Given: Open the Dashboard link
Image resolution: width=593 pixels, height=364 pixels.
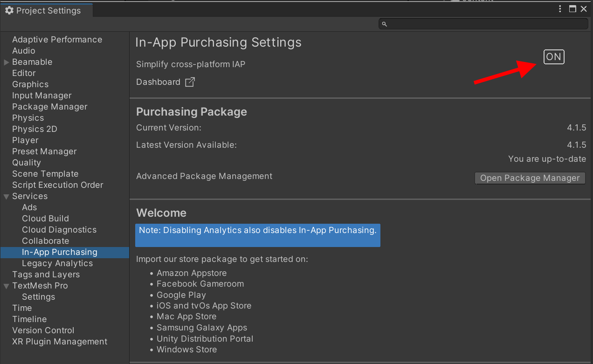Looking at the screenshot, I should pos(158,82).
